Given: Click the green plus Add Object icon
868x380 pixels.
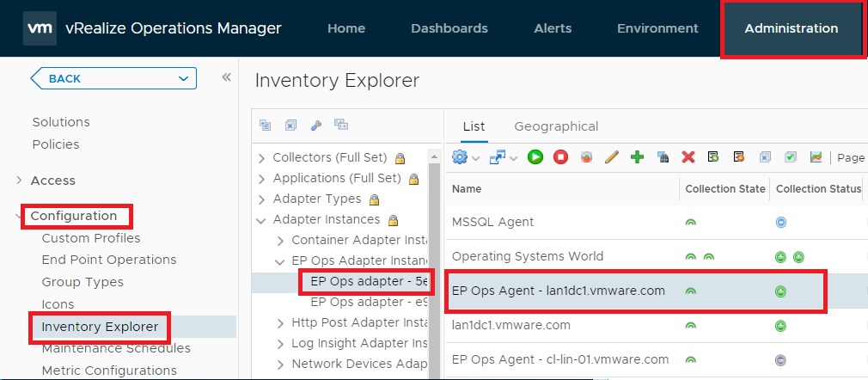Looking at the screenshot, I should click(x=637, y=157).
